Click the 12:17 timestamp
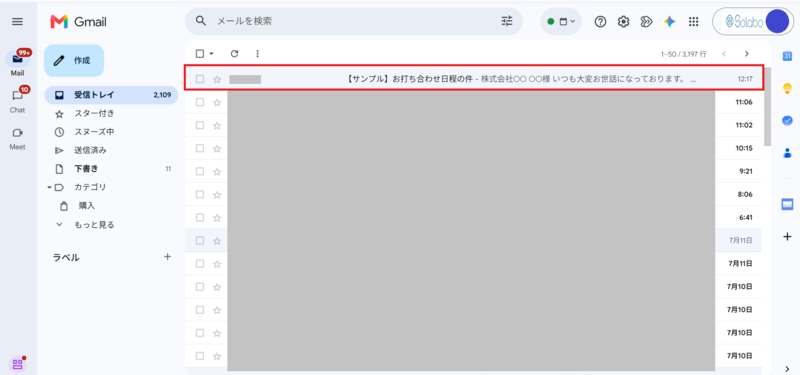Image resolution: width=800 pixels, height=375 pixels. [x=745, y=79]
